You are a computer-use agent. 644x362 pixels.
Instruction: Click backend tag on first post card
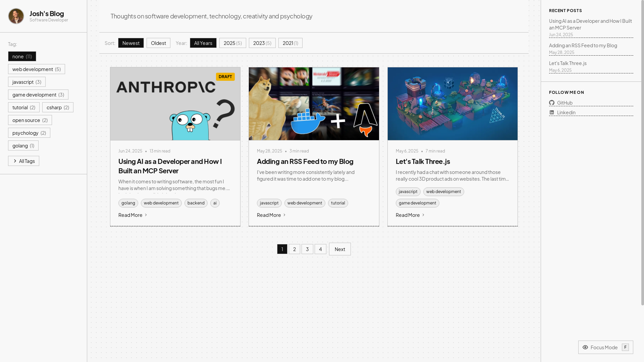click(x=196, y=203)
